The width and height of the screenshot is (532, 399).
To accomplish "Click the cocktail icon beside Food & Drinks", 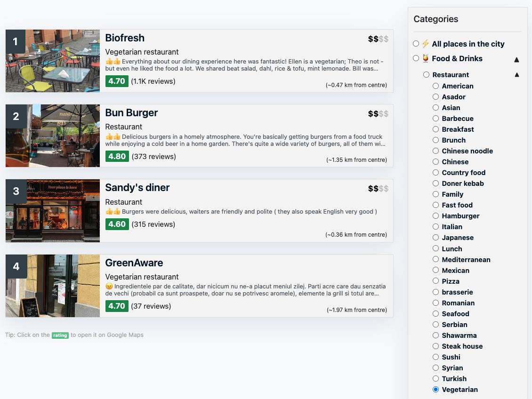I will 425,58.
